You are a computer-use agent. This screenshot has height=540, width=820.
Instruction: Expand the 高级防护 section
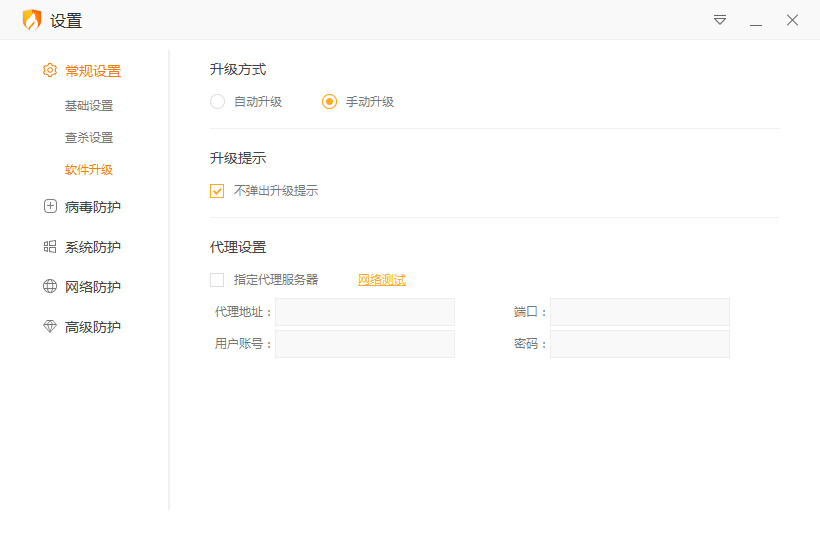point(92,327)
